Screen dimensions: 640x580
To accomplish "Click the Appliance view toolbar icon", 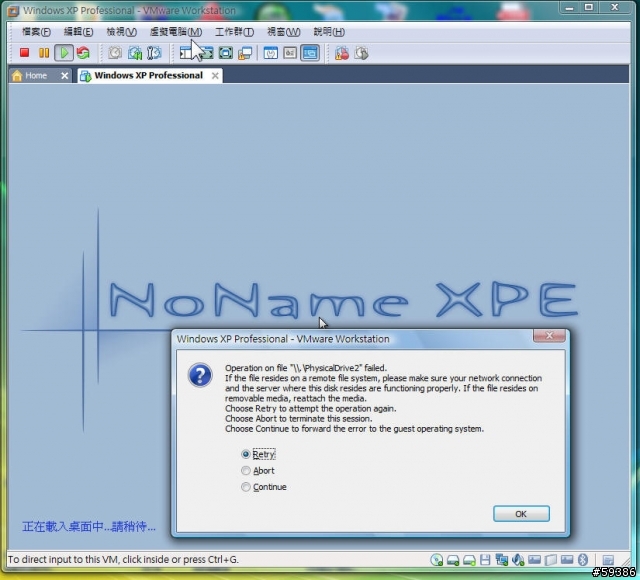I will point(290,53).
